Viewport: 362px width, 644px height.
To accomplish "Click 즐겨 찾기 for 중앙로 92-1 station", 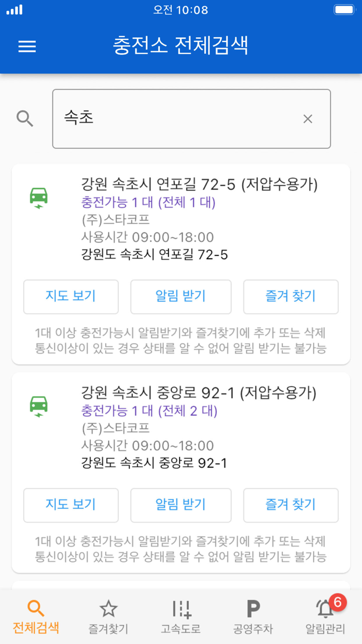I will coord(291,506).
